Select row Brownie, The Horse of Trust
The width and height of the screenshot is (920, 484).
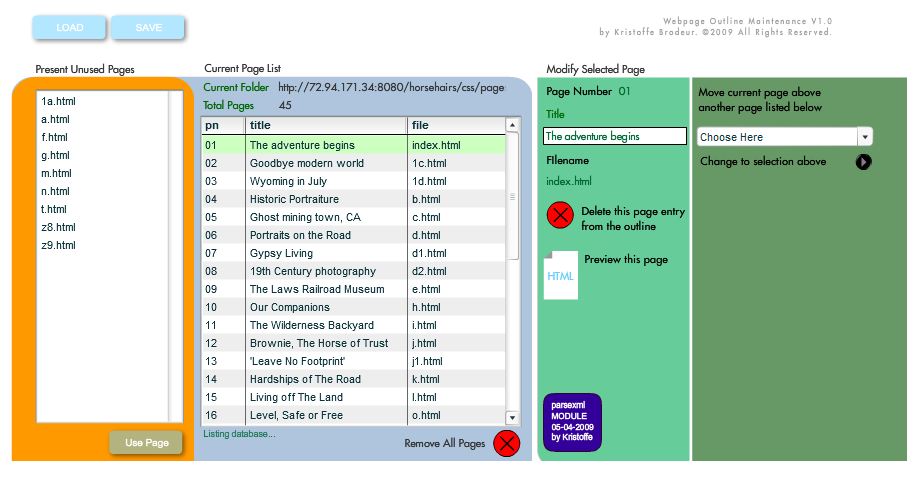[353, 343]
